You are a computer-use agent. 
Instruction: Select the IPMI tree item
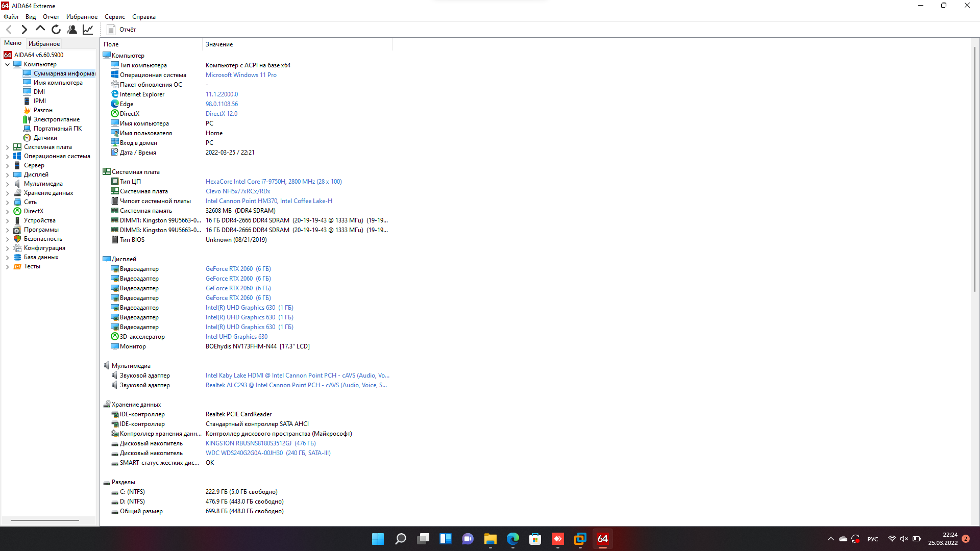35,101
